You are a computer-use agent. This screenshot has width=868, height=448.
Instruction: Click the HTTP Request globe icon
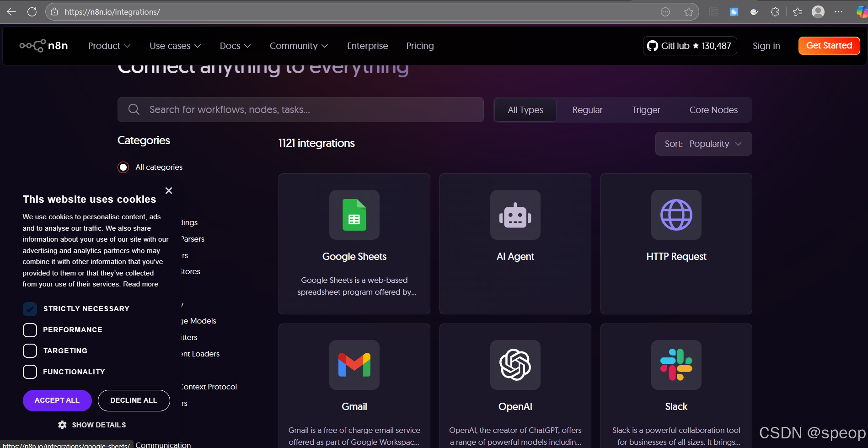676,215
